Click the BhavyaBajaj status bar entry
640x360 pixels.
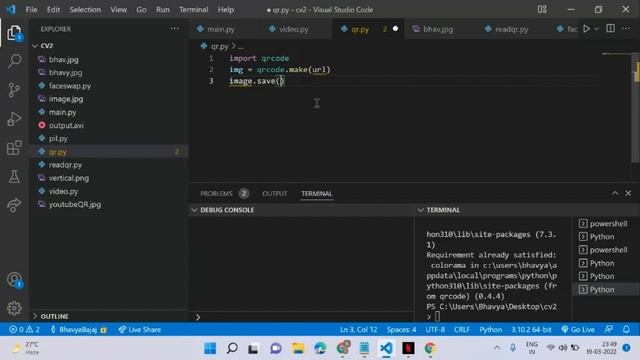click(78, 329)
